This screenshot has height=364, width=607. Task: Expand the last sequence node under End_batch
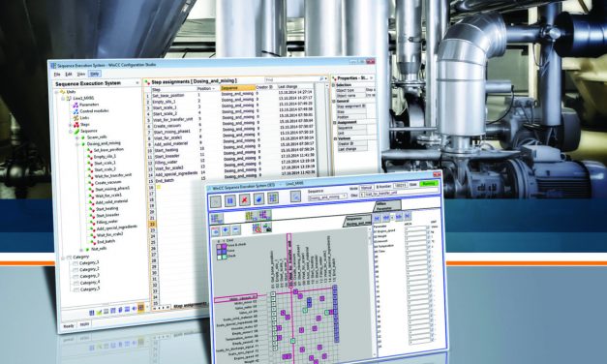[x=81, y=250]
